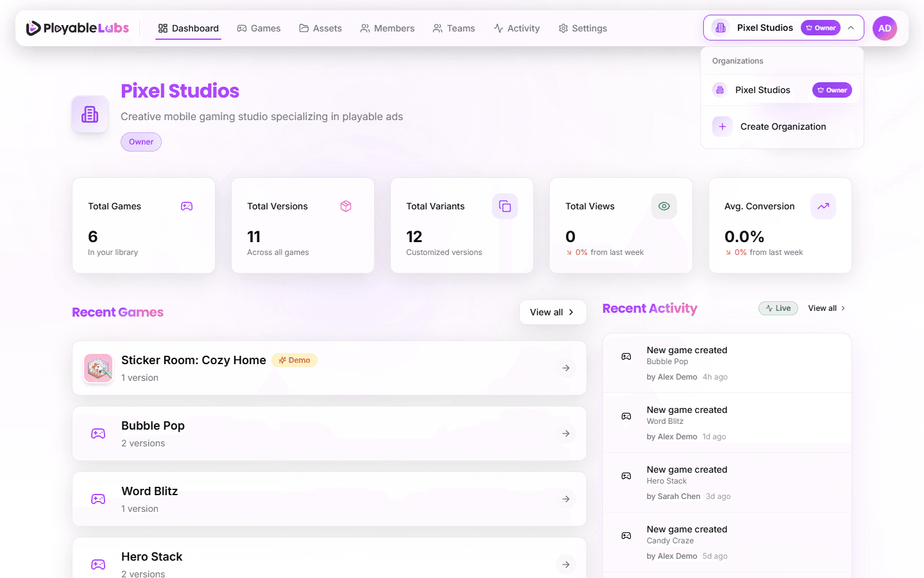This screenshot has width=924, height=578.
Task: Click the Bubble Pop game controller icon
Action: 98,433
